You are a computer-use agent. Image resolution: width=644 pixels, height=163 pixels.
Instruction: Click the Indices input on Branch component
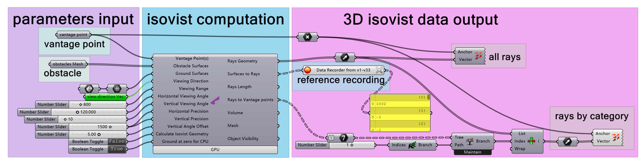tap(399, 145)
